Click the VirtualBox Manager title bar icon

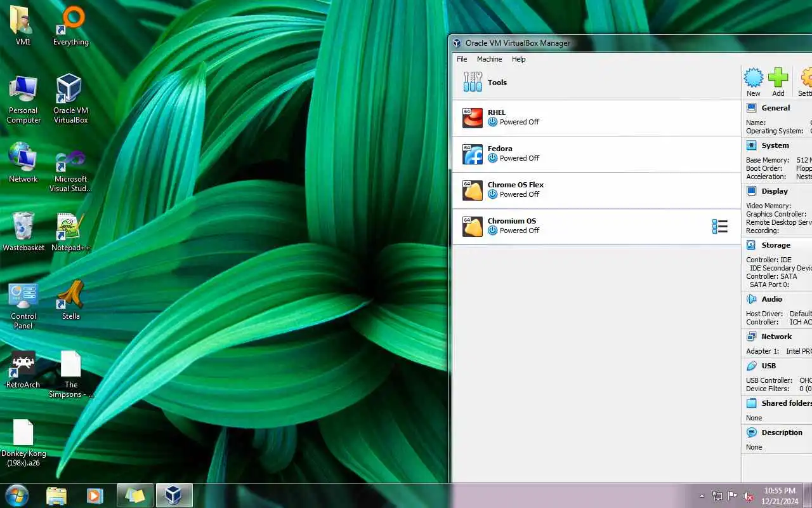(457, 43)
